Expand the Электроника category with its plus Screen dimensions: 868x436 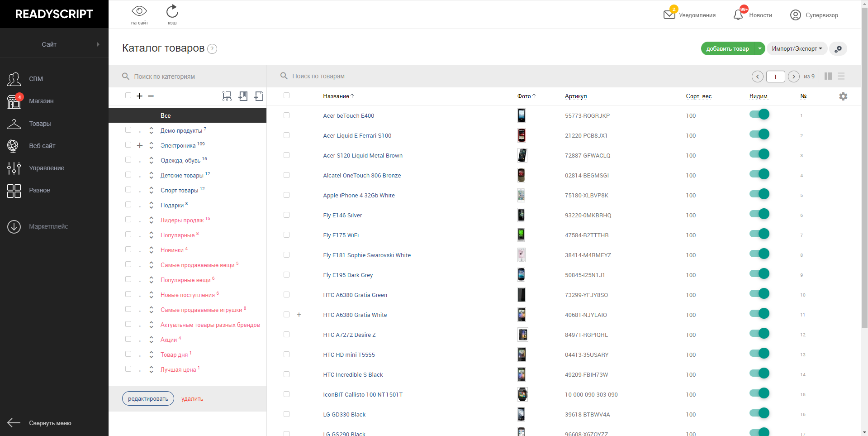click(140, 145)
